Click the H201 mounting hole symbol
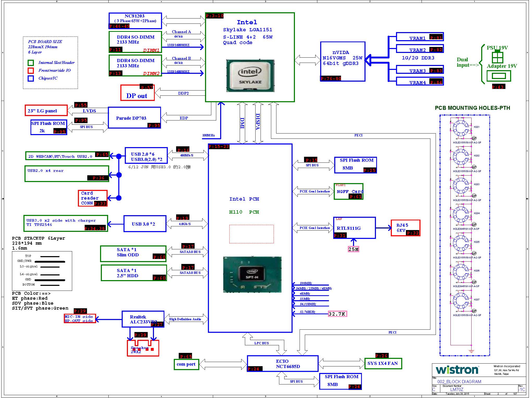Screen dimensions: 532x398 (461, 128)
